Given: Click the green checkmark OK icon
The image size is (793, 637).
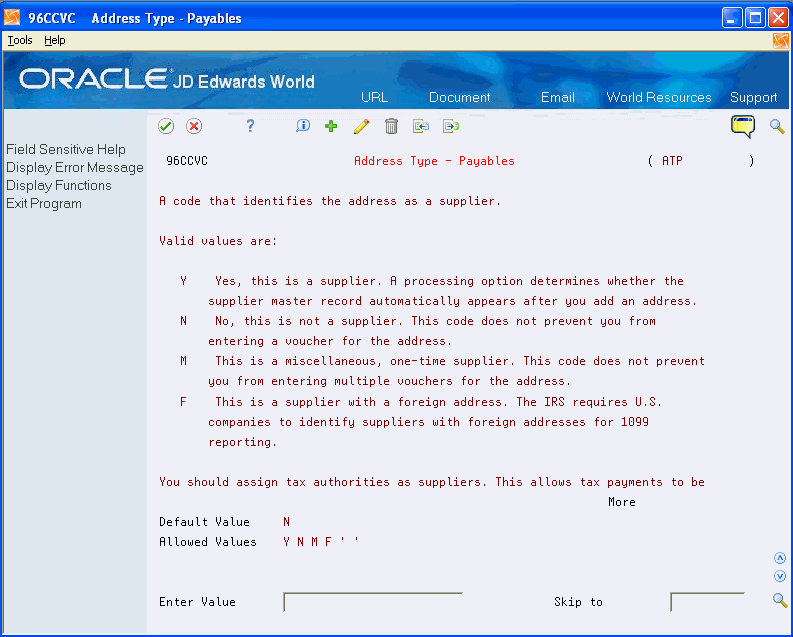Looking at the screenshot, I should point(166,126).
